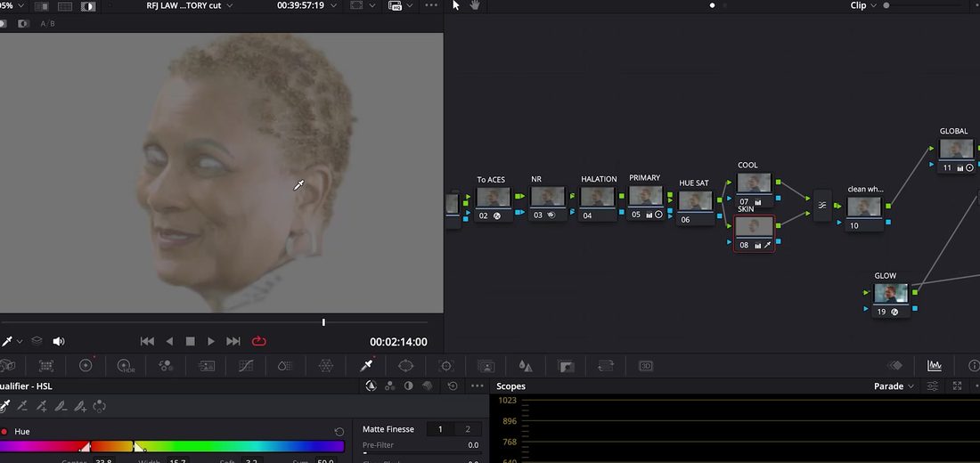Image resolution: width=980 pixels, height=463 pixels.
Task: Open the Magic Mask palette
Action: [486, 366]
